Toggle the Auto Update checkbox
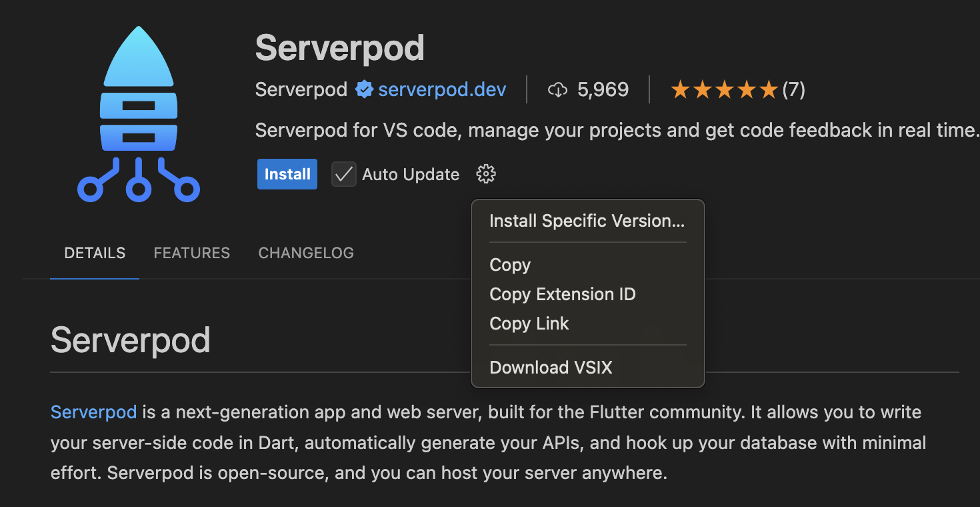 344,175
